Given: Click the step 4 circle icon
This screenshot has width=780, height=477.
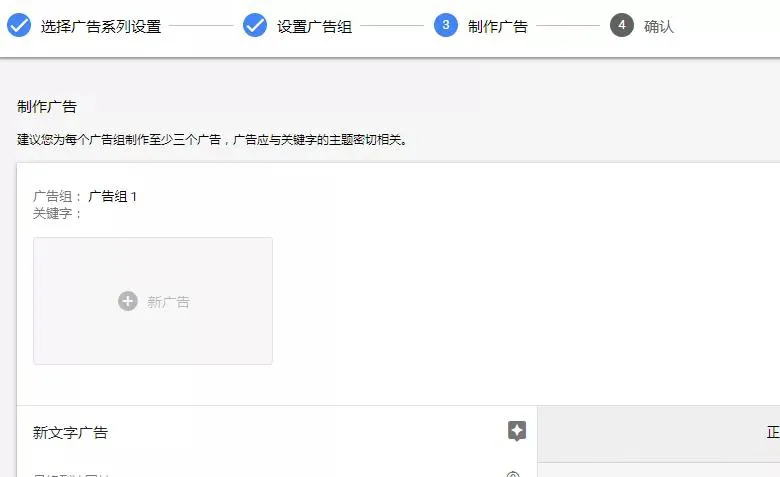Looking at the screenshot, I should [x=622, y=25].
